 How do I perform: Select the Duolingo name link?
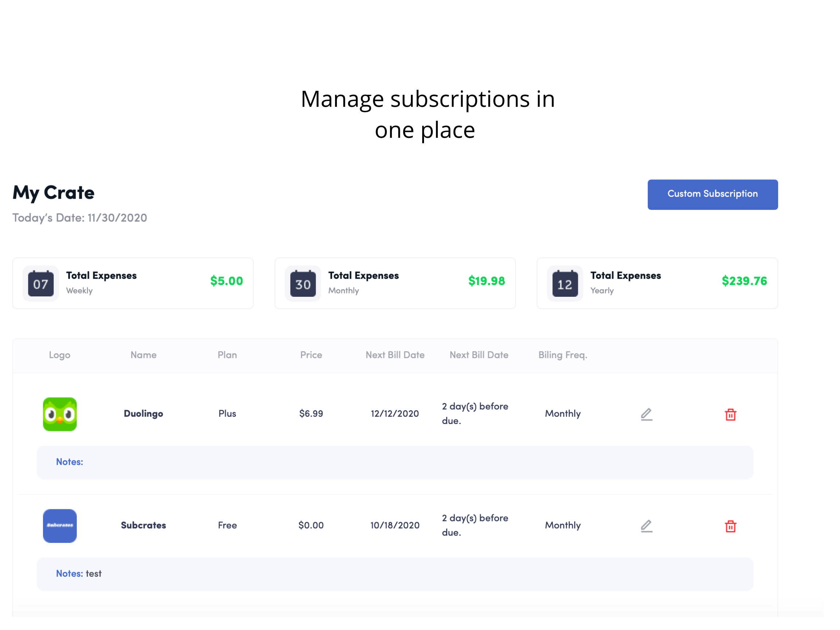[x=143, y=413]
